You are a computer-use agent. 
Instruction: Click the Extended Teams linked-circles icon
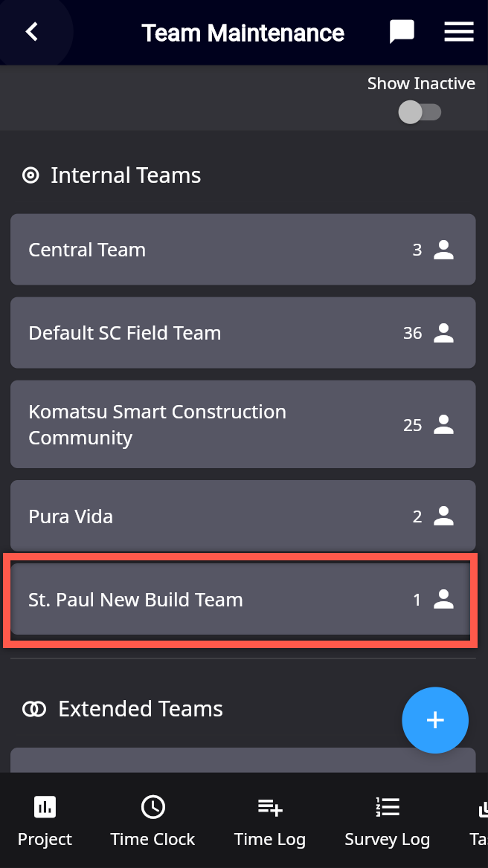pos(33,709)
